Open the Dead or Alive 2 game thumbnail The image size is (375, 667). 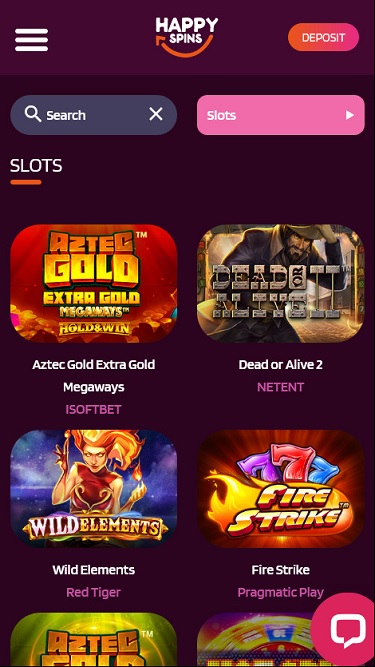click(281, 284)
